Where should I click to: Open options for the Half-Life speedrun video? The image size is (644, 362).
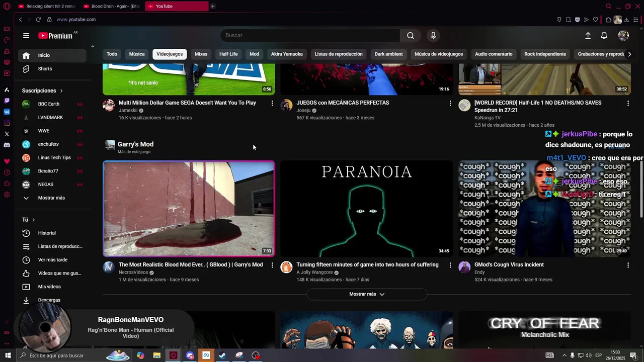(x=628, y=103)
